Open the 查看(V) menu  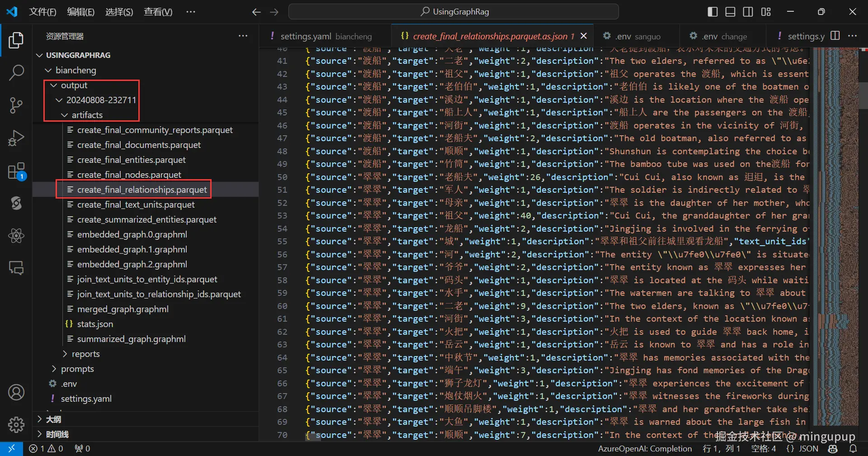[x=158, y=12]
